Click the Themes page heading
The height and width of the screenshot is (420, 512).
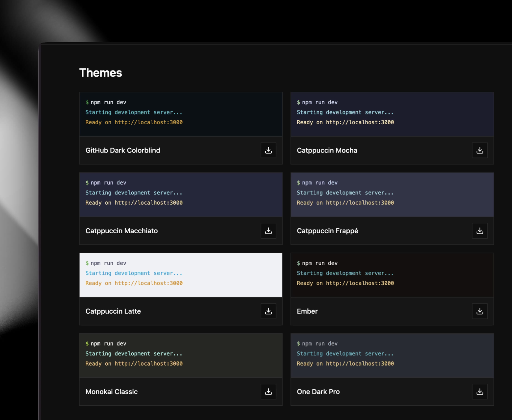click(100, 73)
